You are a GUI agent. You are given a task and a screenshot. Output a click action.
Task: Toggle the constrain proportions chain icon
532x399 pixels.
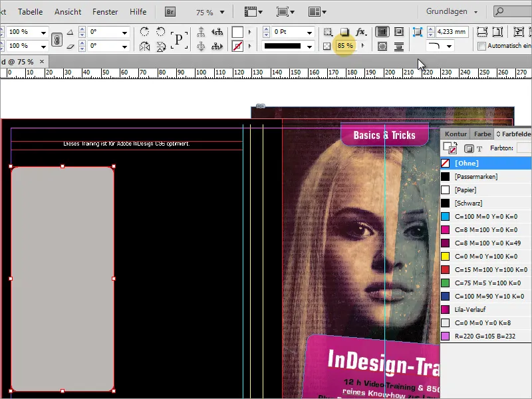coord(57,39)
